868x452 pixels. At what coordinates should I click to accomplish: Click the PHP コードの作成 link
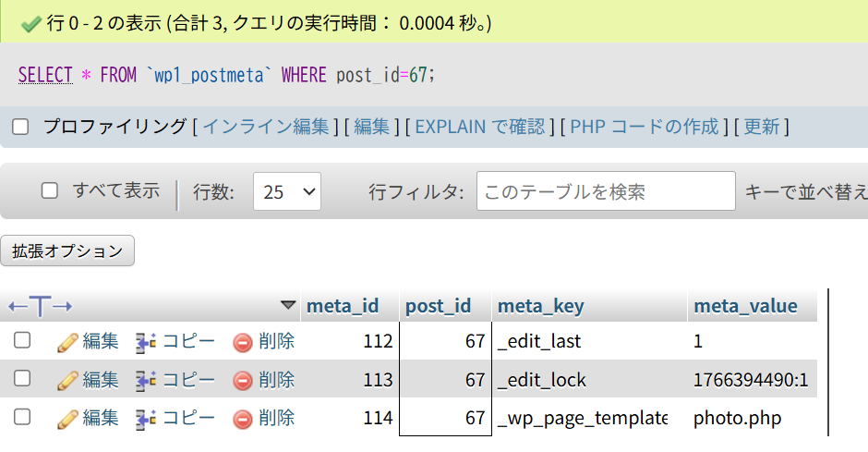(645, 127)
